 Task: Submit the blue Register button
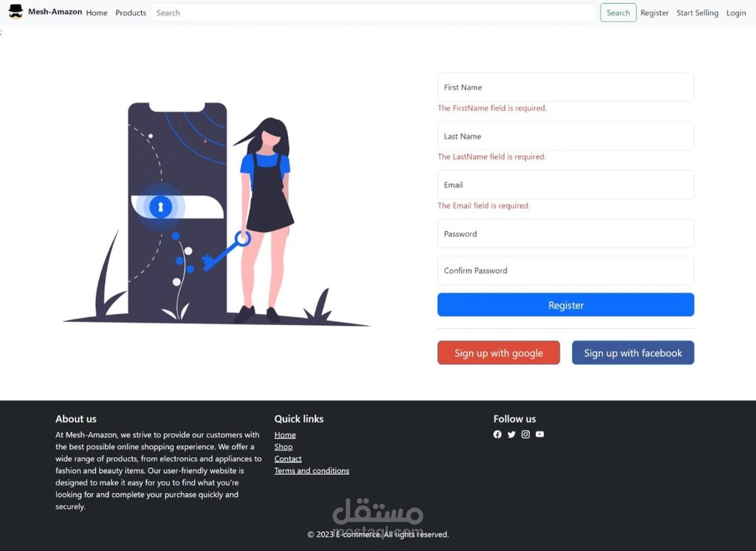[x=566, y=305]
